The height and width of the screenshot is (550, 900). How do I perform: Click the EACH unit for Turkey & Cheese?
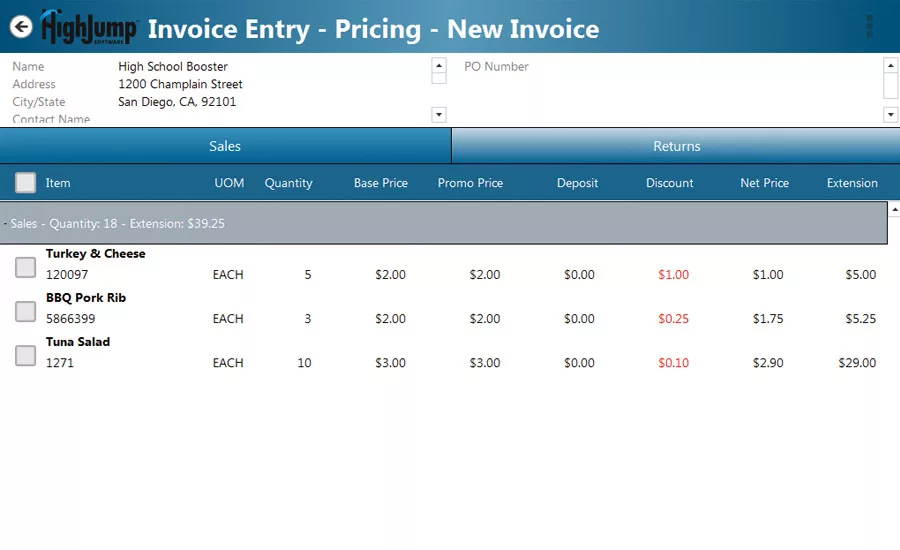pyautogui.click(x=228, y=274)
